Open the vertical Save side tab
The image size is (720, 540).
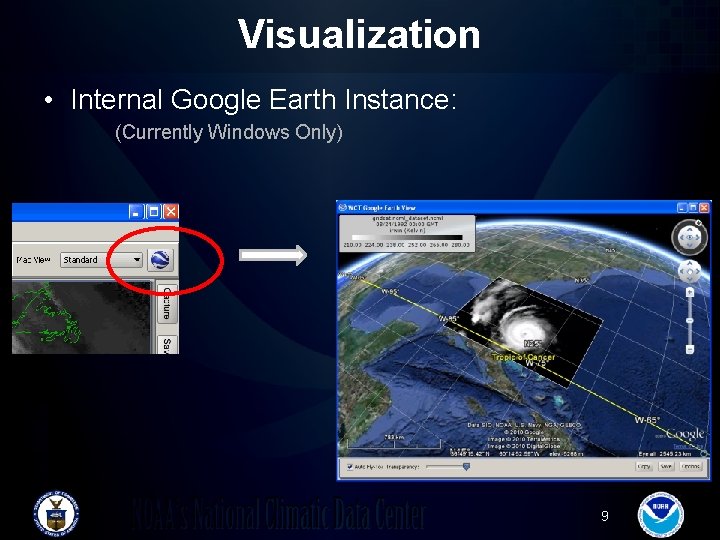click(167, 345)
